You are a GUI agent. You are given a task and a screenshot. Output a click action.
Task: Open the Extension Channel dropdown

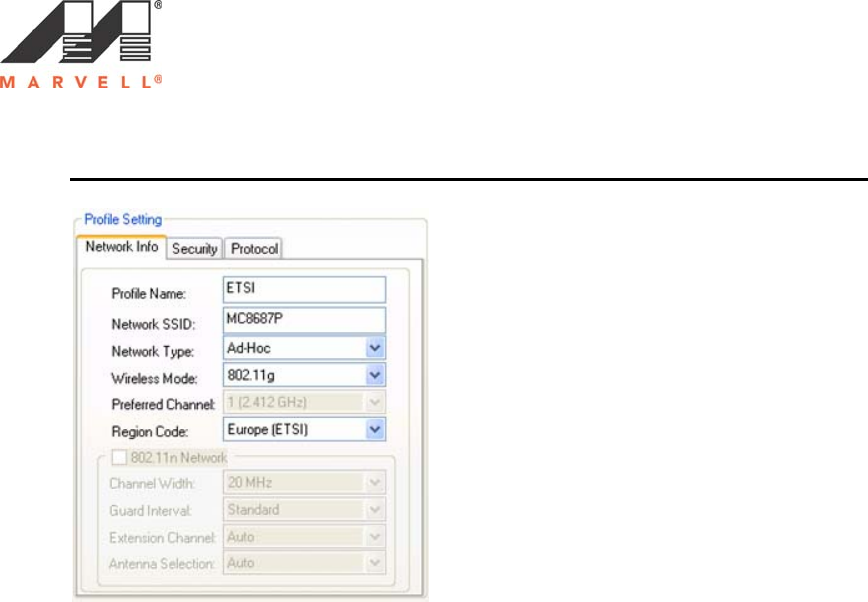304,536
